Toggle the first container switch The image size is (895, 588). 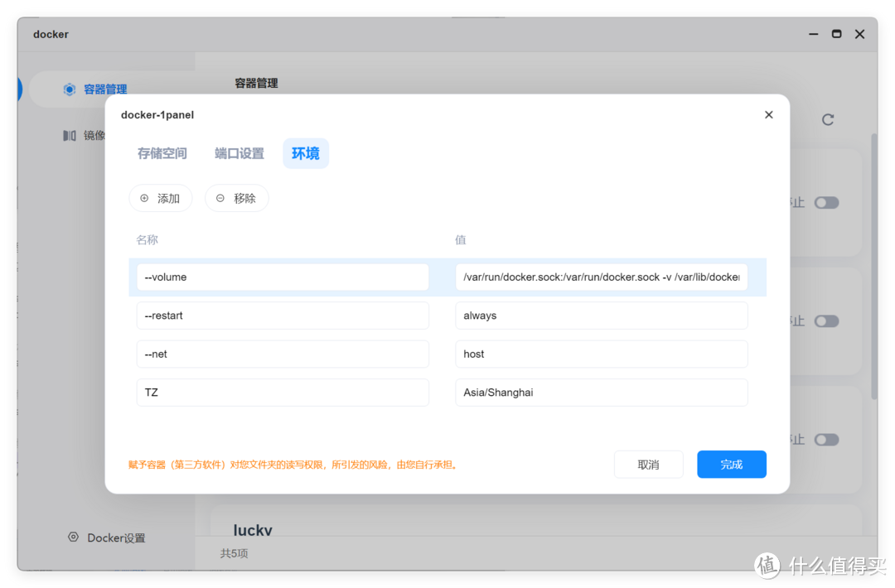coord(826,202)
